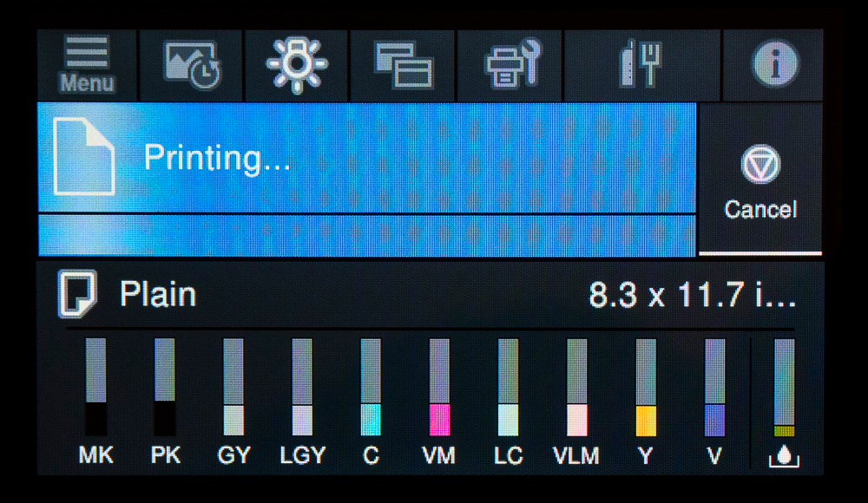Tap the page document icon beside Printing
The image size is (868, 503).
[84, 157]
